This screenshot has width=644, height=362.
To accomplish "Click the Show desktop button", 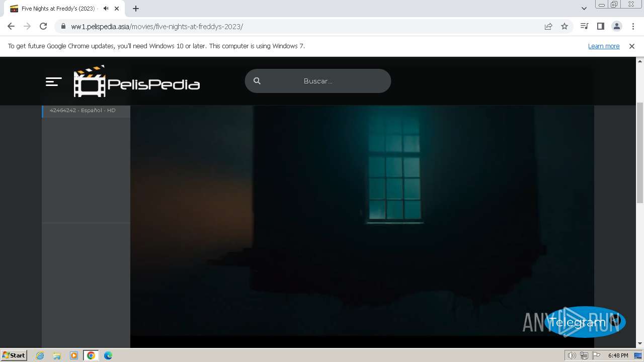I will click(x=638, y=355).
